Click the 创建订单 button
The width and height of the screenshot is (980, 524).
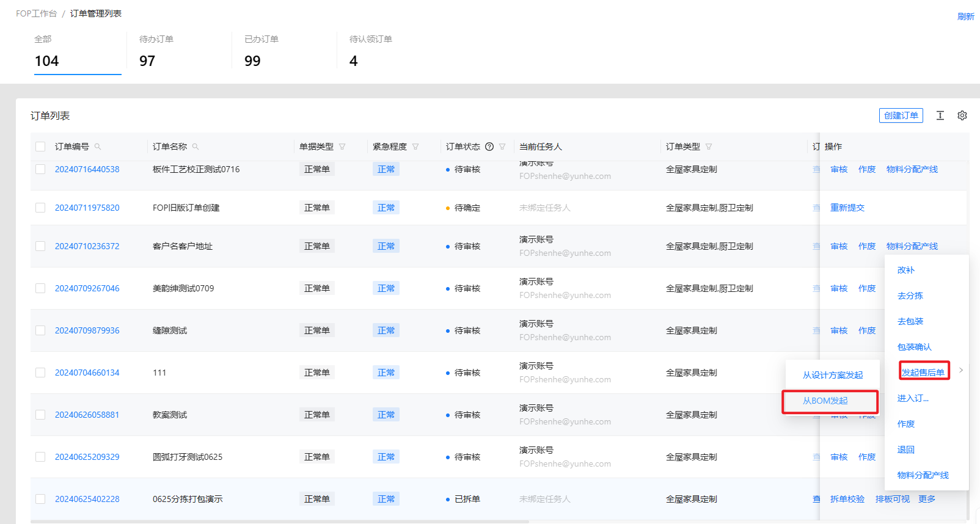coord(901,115)
